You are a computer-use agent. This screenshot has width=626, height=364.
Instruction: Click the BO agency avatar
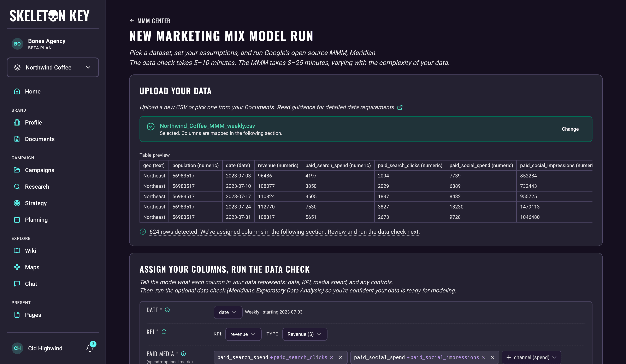pyautogui.click(x=17, y=44)
